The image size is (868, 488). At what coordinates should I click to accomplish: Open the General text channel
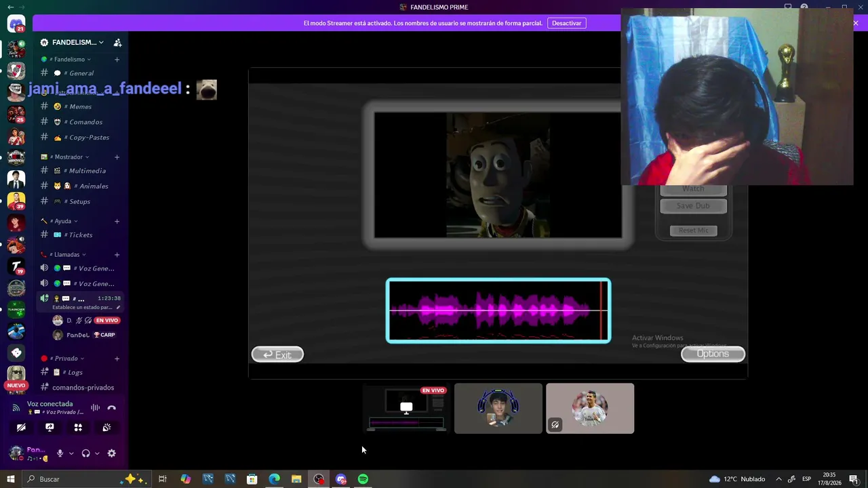[x=80, y=73]
